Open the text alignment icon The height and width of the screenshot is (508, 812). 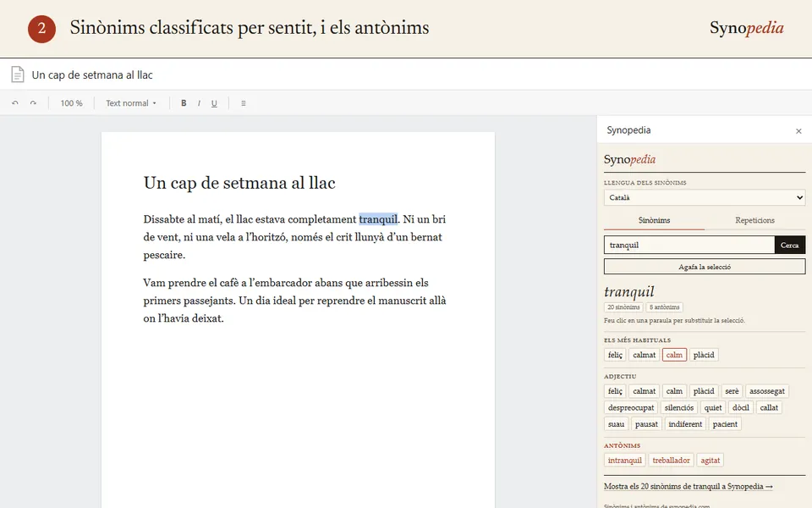(244, 103)
